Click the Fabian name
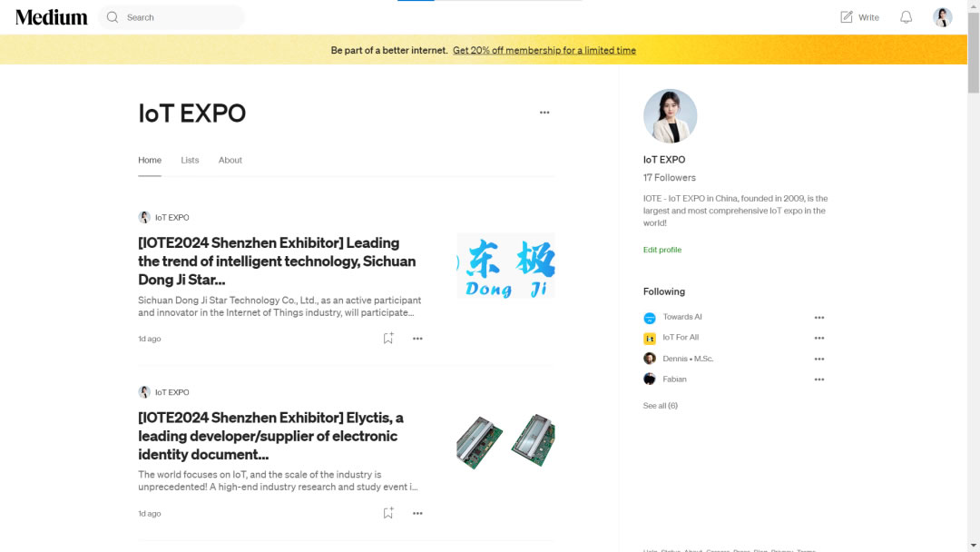980x552 pixels. (674, 379)
